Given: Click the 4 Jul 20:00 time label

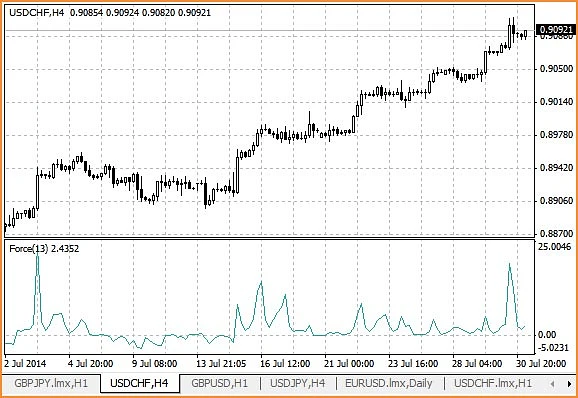Looking at the screenshot, I should tap(91, 364).
